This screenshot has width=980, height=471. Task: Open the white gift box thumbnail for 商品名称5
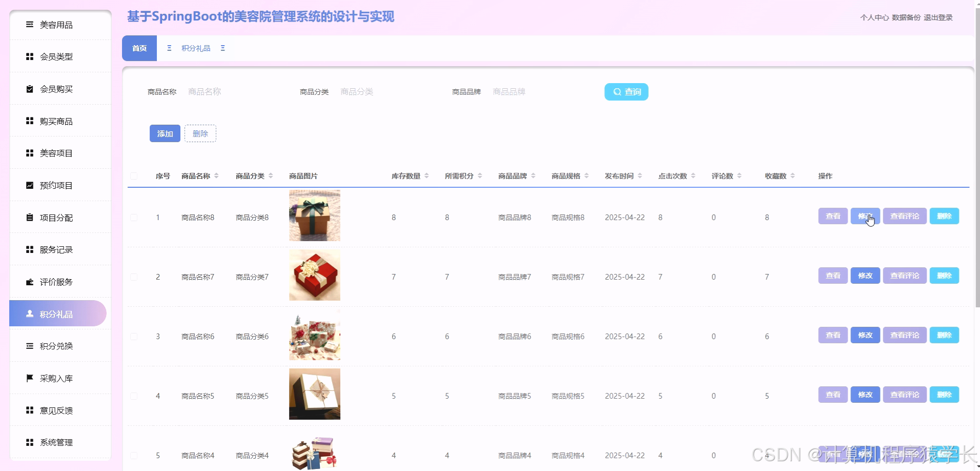coord(315,394)
